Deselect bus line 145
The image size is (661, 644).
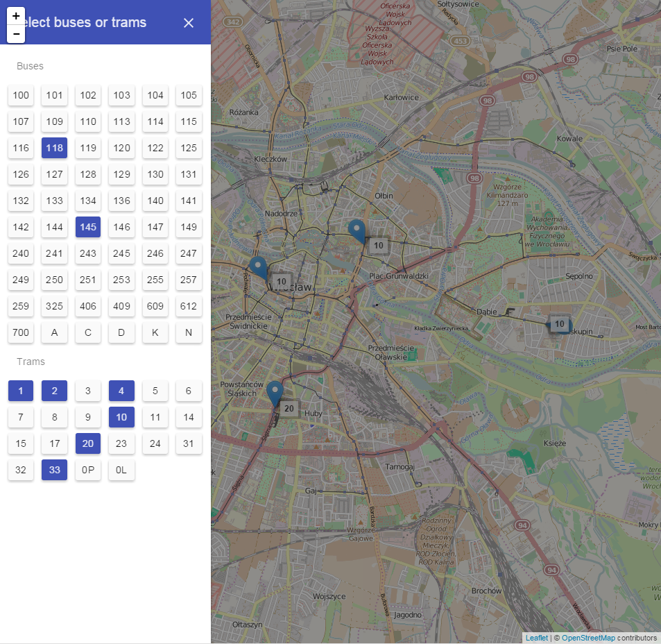(x=88, y=227)
